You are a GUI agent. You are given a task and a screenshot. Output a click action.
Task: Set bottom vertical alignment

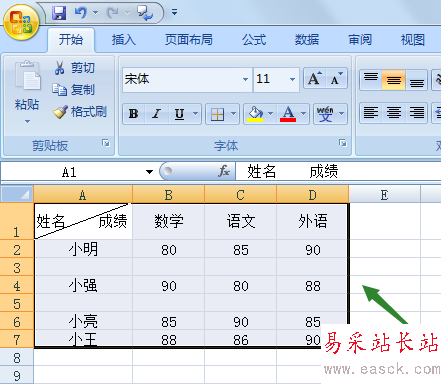(416, 80)
